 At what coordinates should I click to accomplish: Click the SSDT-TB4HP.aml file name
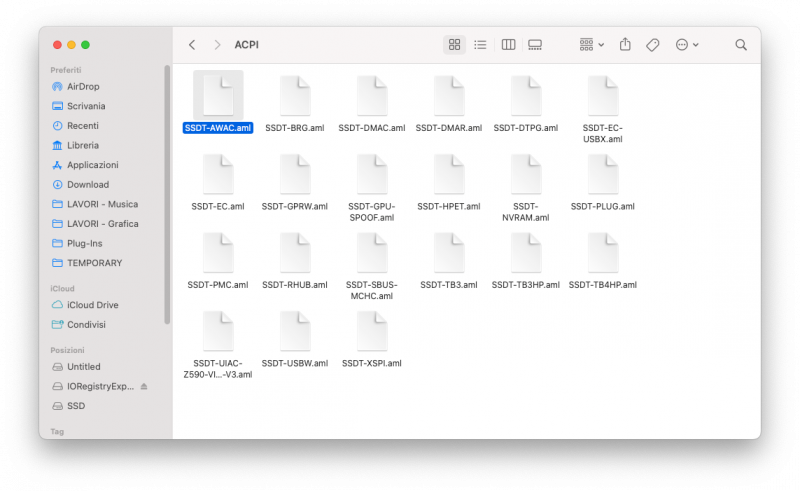(x=603, y=285)
